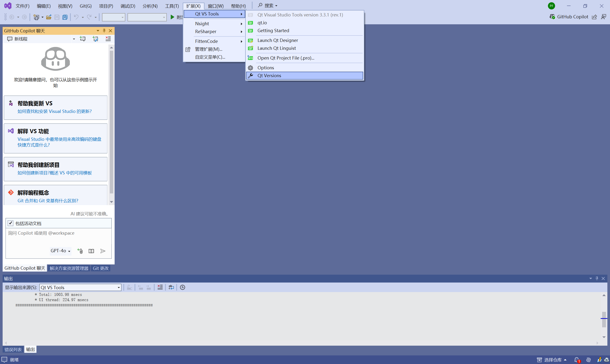This screenshot has width=610, height=364.
Task: Click the Visual Studio logo icon
Action: click(x=8, y=6)
